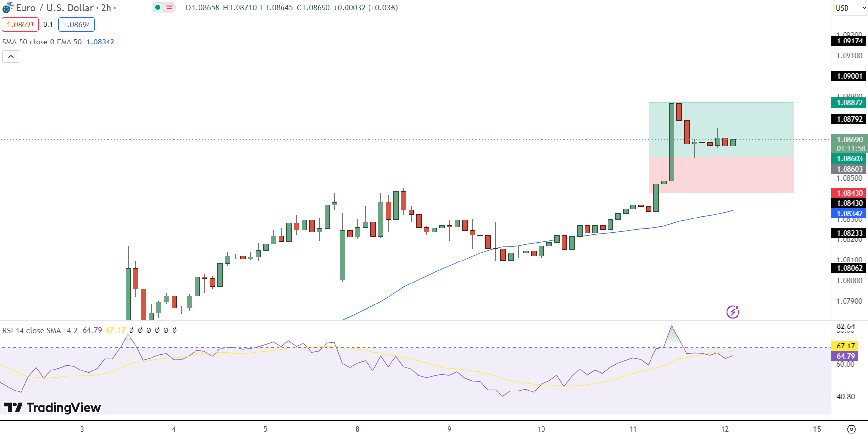Select the 1.08233 price line label
The height and width of the screenshot is (435, 868).
pyautogui.click(x=849, y=233)
